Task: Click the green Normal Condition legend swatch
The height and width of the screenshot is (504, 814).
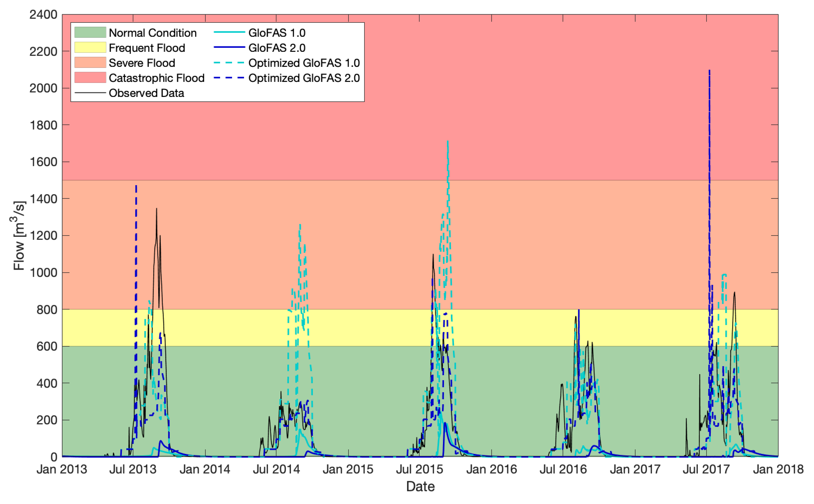Action: [x=90, y=32]
